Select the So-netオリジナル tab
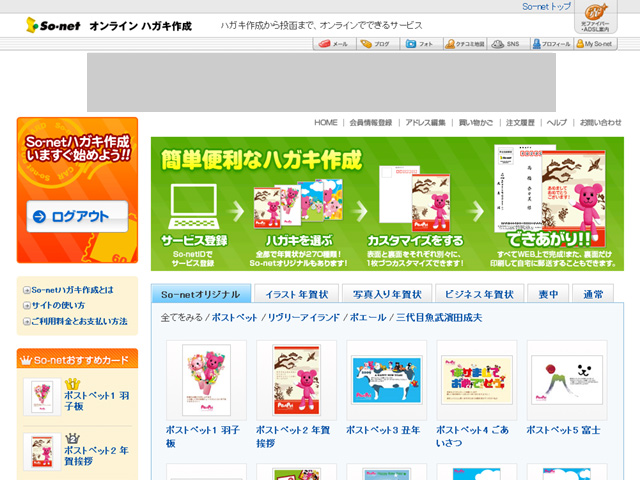The width and height of the screenshot is (640, 480). [x=201, y=294]
